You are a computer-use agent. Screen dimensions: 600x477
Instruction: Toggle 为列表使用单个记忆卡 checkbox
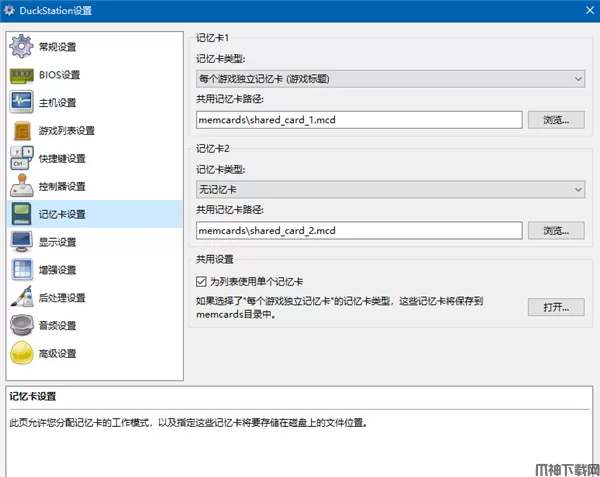tap(201, 282)
